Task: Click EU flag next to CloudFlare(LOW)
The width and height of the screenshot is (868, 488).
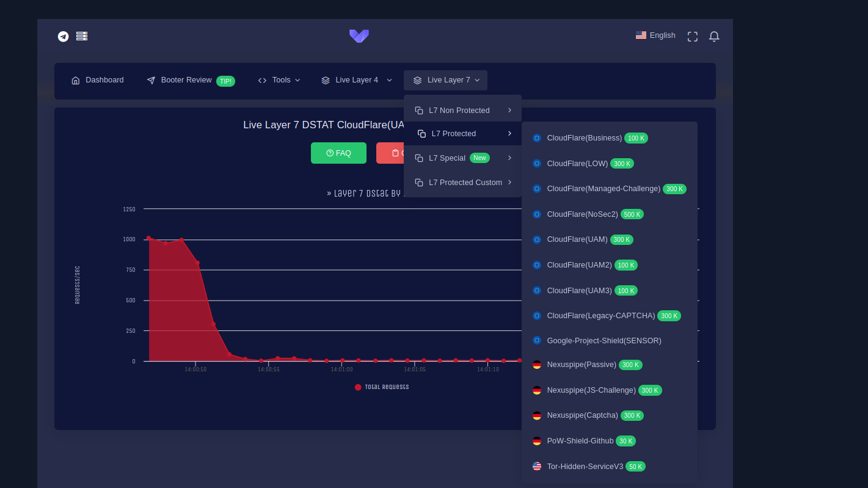Action: [537, 164]
